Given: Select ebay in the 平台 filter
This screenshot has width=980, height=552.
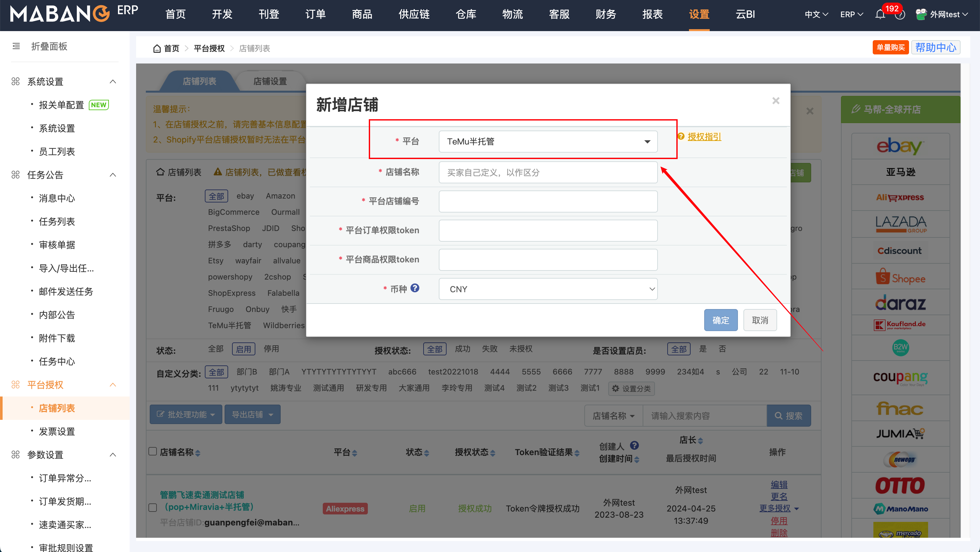Looking at the screenshot, I should [x=245, y=196].
